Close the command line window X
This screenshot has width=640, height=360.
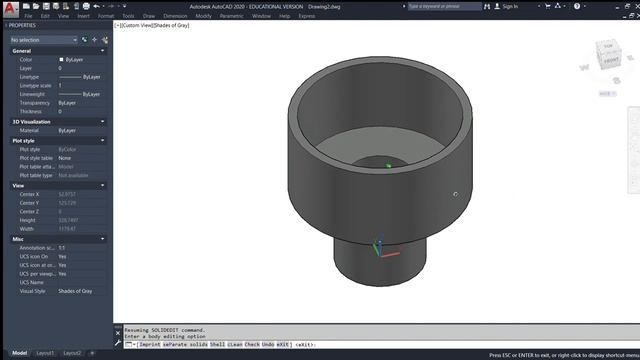[118, 333]
